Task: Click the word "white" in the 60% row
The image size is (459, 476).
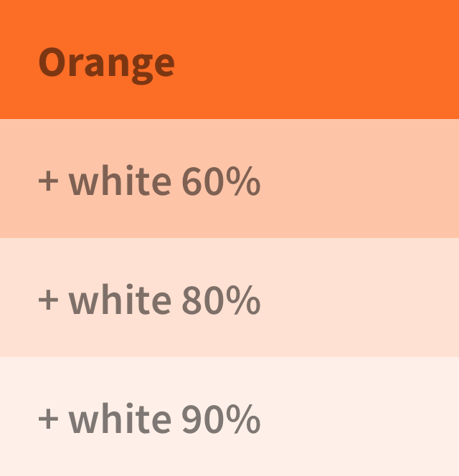Action: point(120,181)
